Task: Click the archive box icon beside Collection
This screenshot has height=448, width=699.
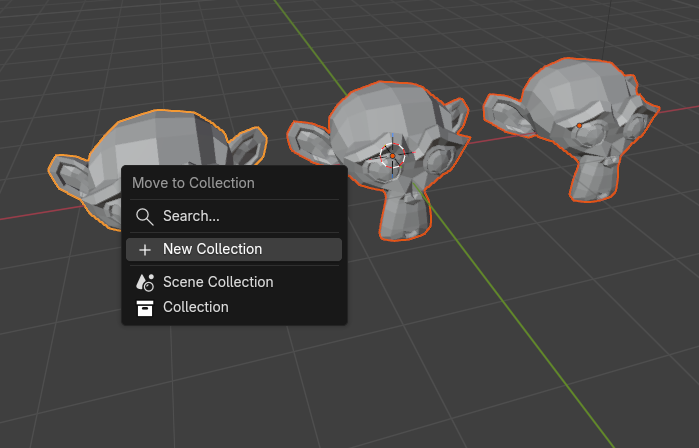Action: point(145,308)
